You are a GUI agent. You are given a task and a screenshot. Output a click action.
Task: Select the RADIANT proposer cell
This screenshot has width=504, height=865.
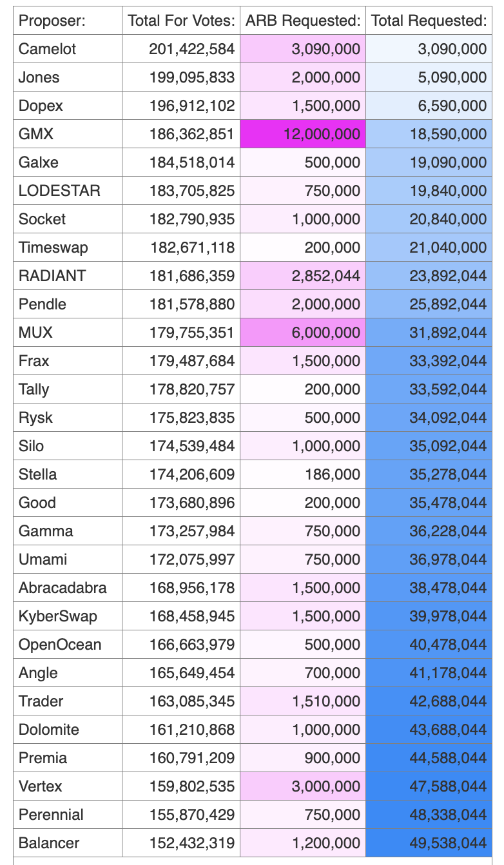(52, 276)
